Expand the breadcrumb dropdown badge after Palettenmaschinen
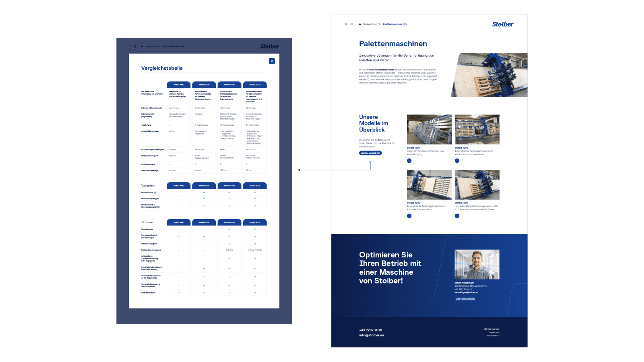Image resolution: width=644 pixels, height=362 pixels. (x=405, y=24)
